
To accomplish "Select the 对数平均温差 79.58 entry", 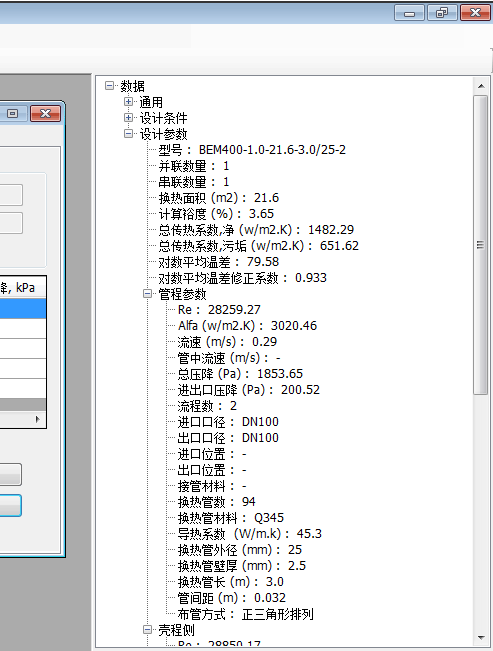I will coord(218,262).
